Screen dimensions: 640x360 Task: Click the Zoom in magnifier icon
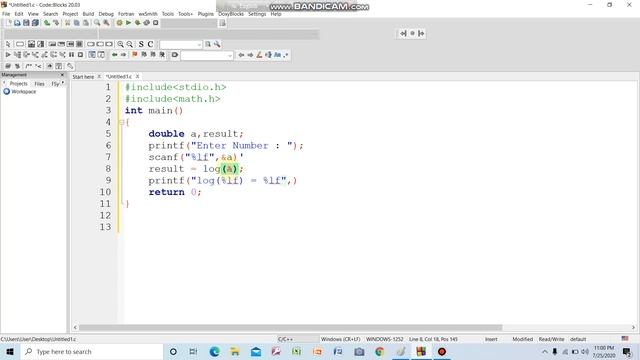tap(120, 44)
